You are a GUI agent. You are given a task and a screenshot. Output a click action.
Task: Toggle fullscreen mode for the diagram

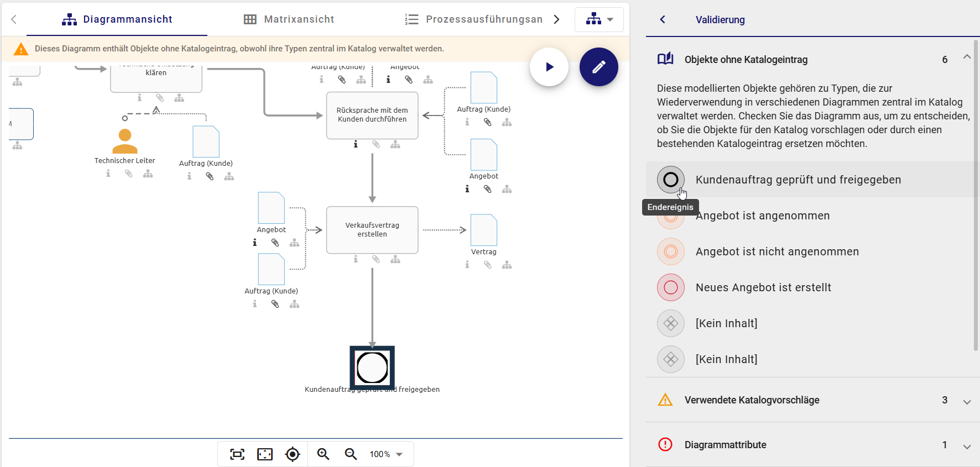(265, 454)
